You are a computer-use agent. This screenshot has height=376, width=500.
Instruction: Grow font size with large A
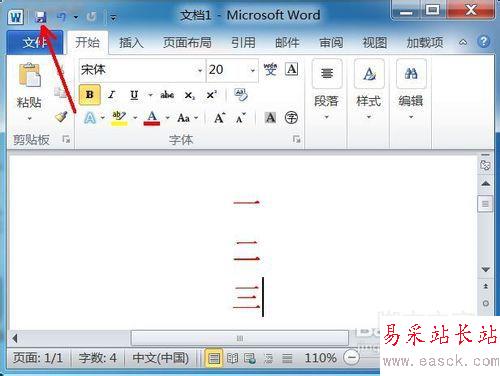(219, 118)
